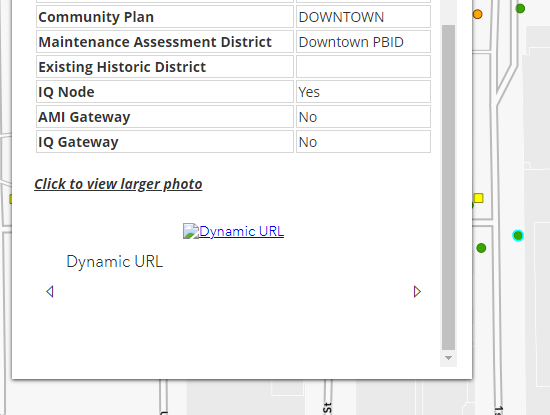Select the cyan-highlighted green map point
The width and height of the screenshot is (550, 415).
518,235
